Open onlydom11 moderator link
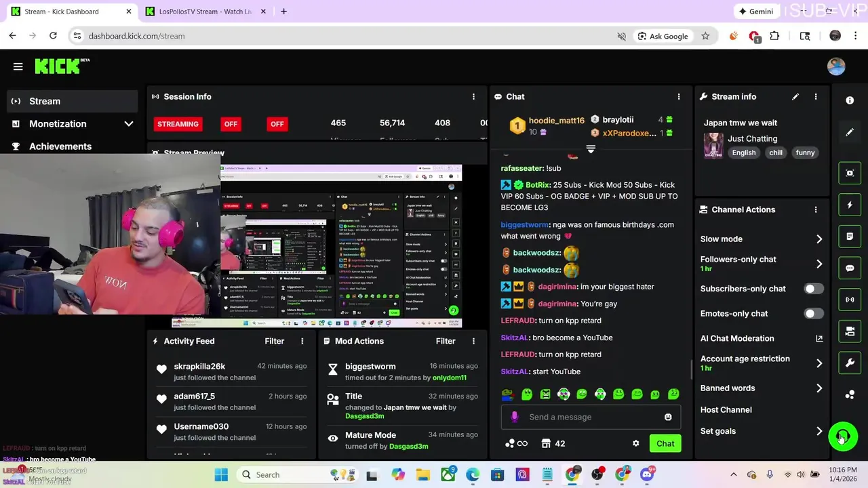 point(450,378)
